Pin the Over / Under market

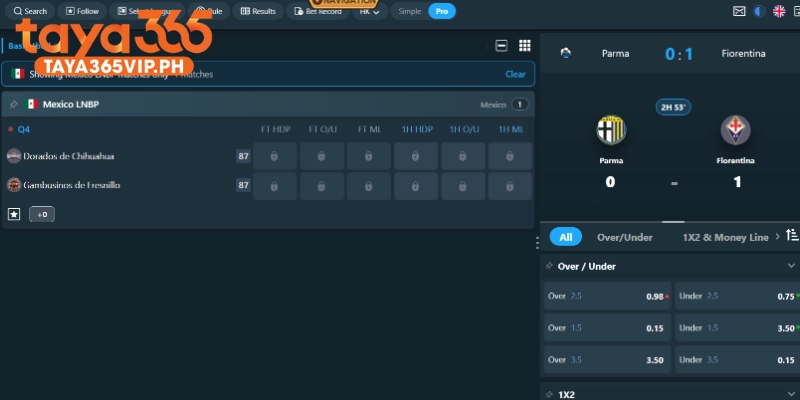click(x=549, y=266)
